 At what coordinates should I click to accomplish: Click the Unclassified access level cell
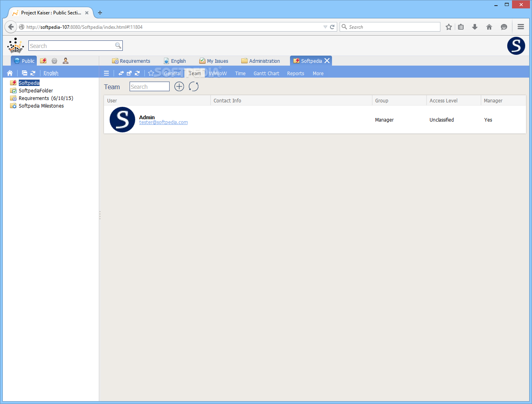click(442, 120)
